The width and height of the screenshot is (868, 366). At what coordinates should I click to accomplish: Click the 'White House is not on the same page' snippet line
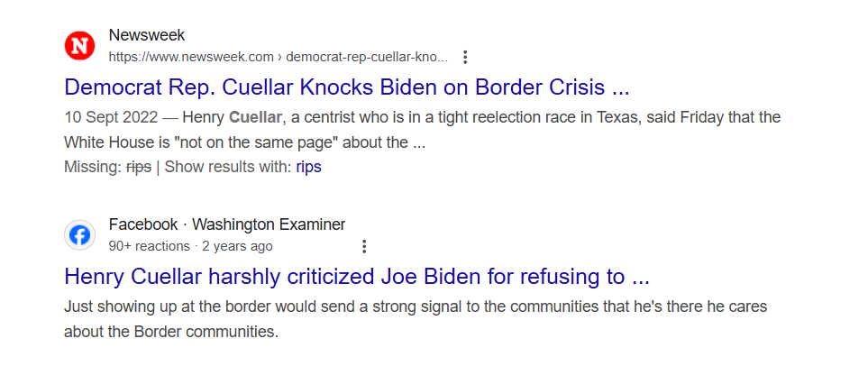pos(244,142)
